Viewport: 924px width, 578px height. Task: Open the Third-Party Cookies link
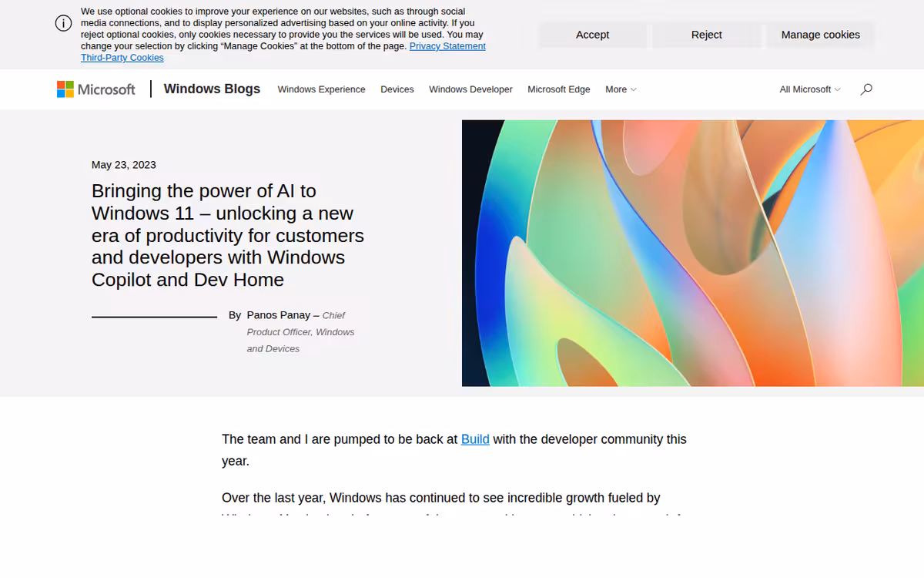pyautogui.click(x=122, y=58)
